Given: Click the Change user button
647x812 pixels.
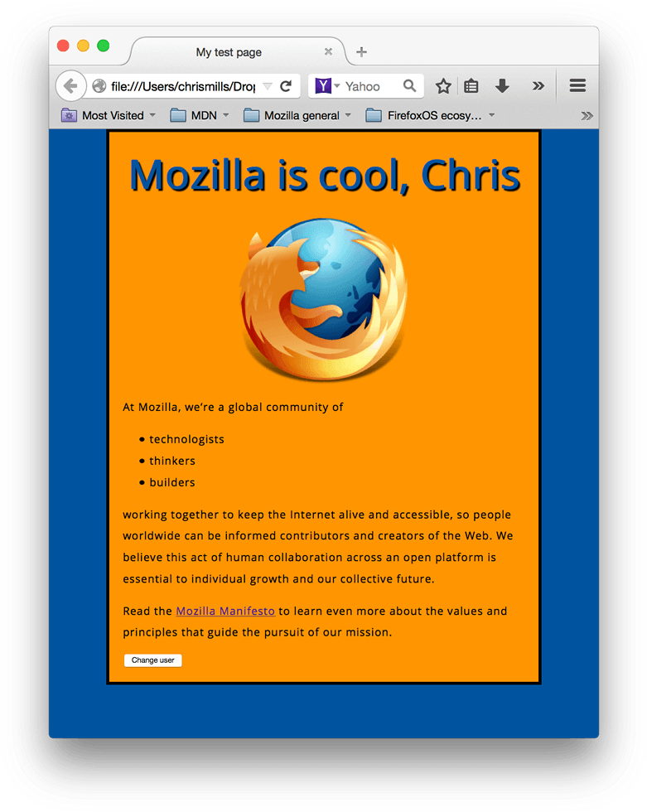Looking at the screenshot, I should coord(152,660).
